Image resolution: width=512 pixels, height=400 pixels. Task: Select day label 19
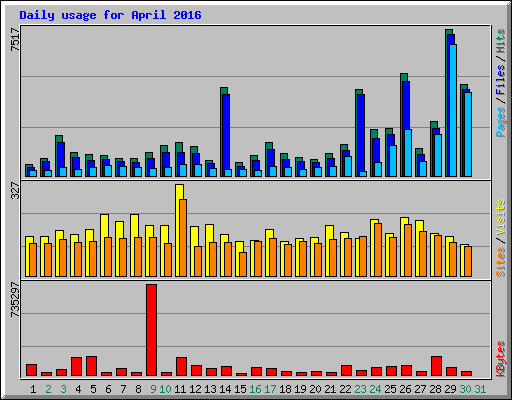coord(300,389)
